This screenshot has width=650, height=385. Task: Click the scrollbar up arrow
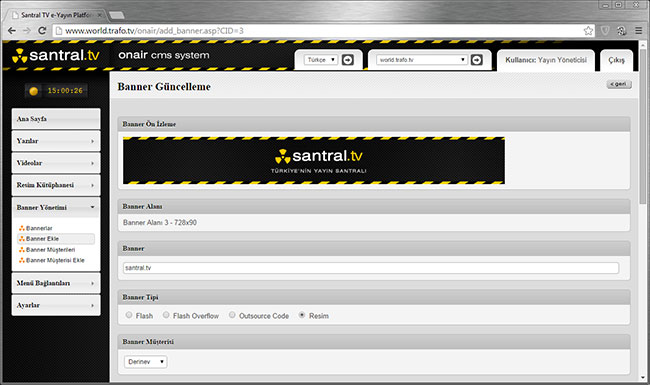[x=643, y=44]
